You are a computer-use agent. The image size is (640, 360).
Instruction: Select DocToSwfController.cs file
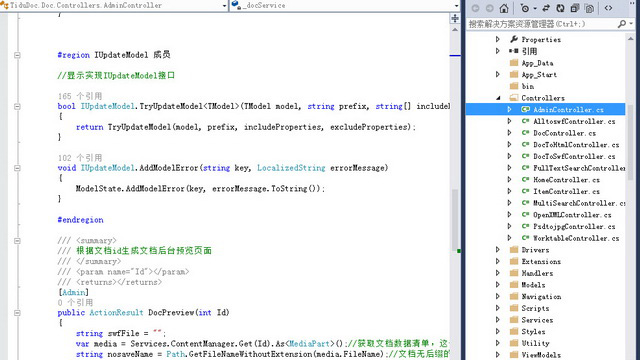coord(574,156)
